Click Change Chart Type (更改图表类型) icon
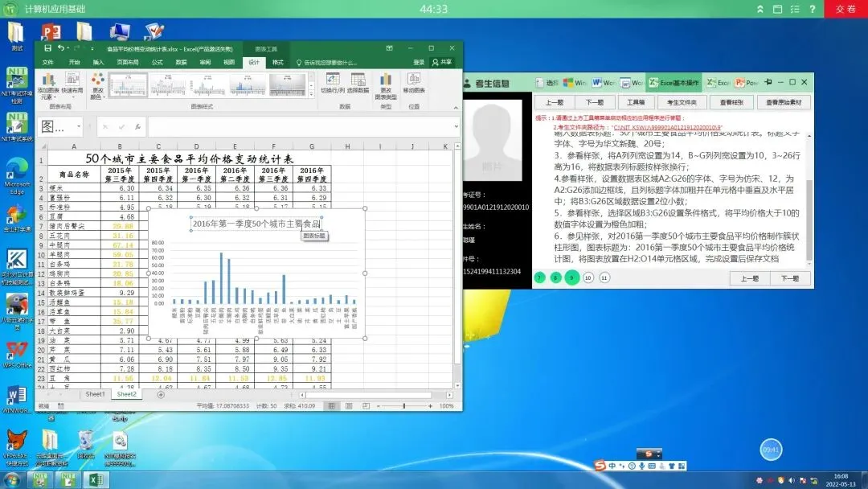Screen dimensions: 868x489 [386, 86]
